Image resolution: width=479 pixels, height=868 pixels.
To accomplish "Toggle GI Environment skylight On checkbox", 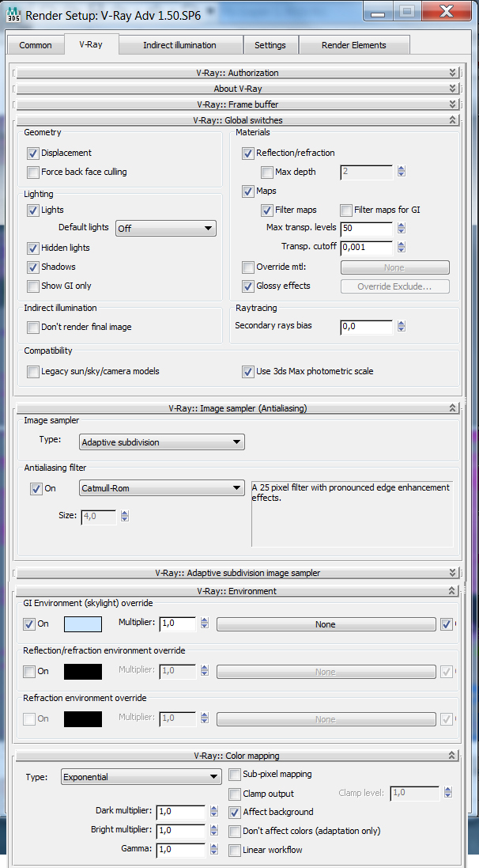I will (x=28, y=624).
